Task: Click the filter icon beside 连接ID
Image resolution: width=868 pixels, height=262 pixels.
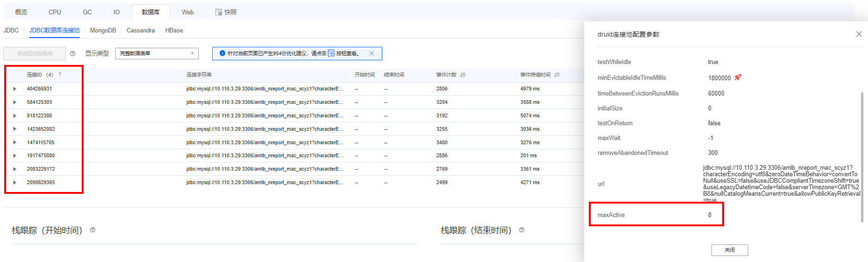Action: pos(60,75)
